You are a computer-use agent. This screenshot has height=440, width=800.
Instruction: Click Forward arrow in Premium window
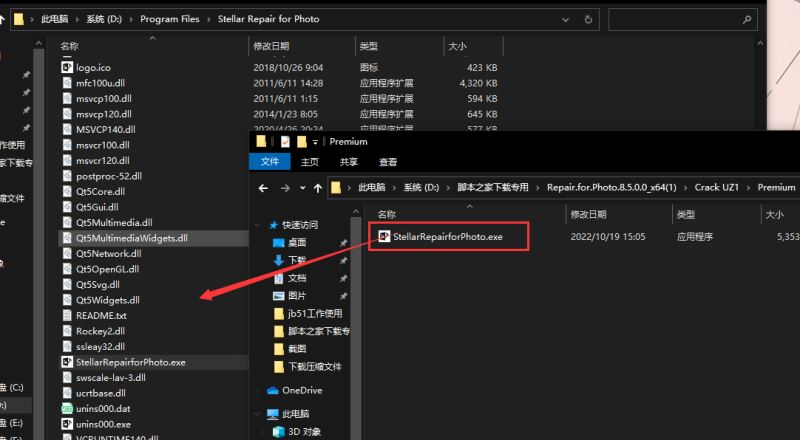[285, 188]
